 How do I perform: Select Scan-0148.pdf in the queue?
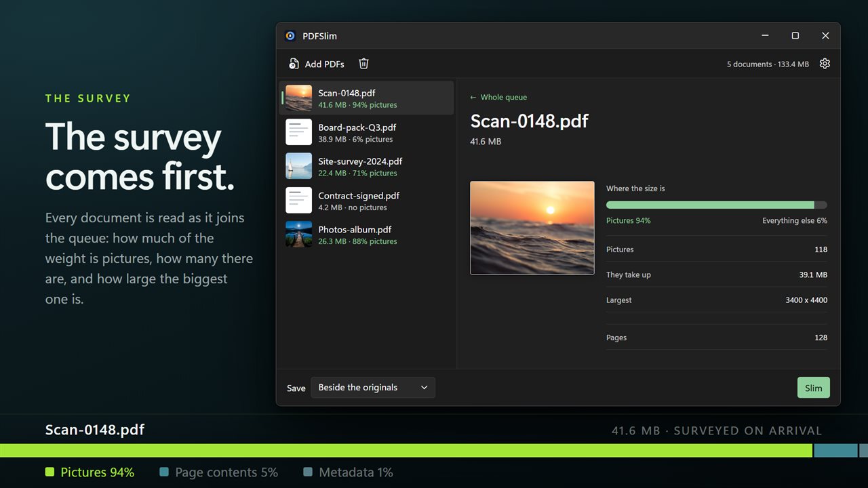pyautogui.click(x=367, y=98)
